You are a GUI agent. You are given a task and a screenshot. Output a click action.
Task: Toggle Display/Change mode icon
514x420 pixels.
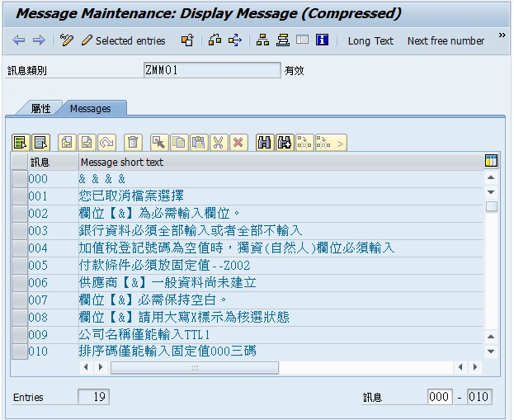(67, 40)
